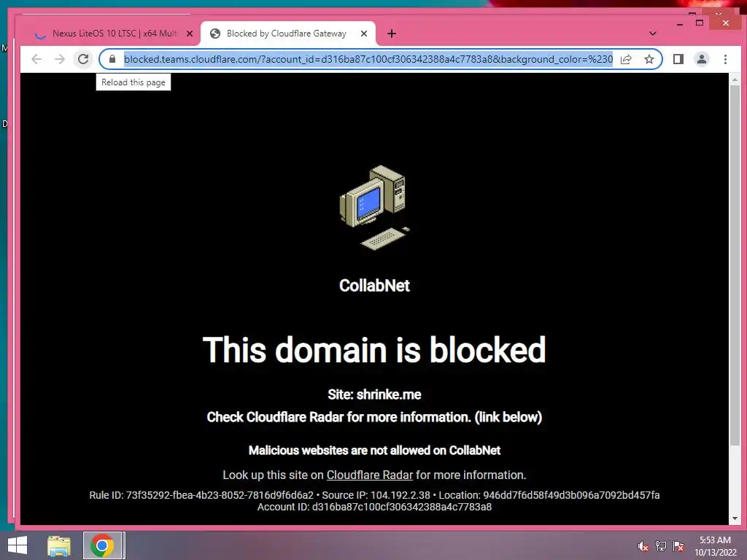Open the Windows Start menu
Viewport: 747px width, 560px height.
click(18, 545)
